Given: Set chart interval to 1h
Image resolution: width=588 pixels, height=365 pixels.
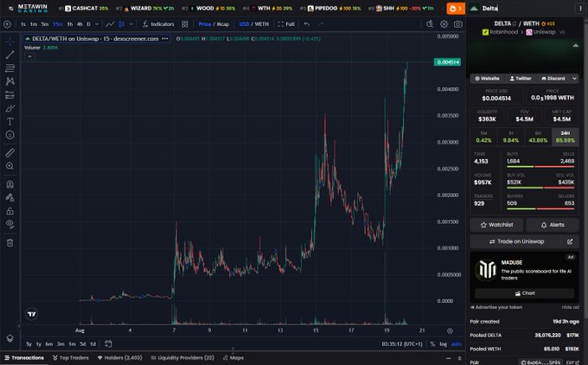Looking at the screenshot, I should point(70,24).
